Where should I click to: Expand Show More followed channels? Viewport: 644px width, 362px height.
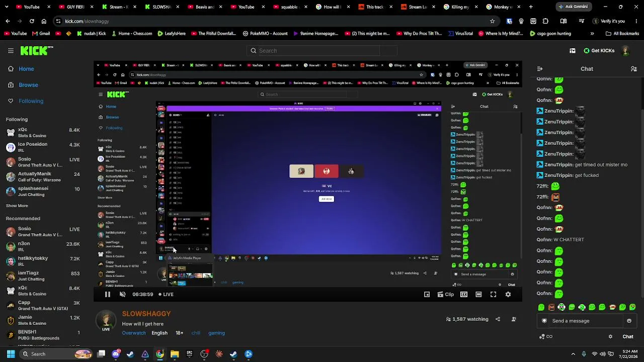pyautogui.click(x=17, y=206)
